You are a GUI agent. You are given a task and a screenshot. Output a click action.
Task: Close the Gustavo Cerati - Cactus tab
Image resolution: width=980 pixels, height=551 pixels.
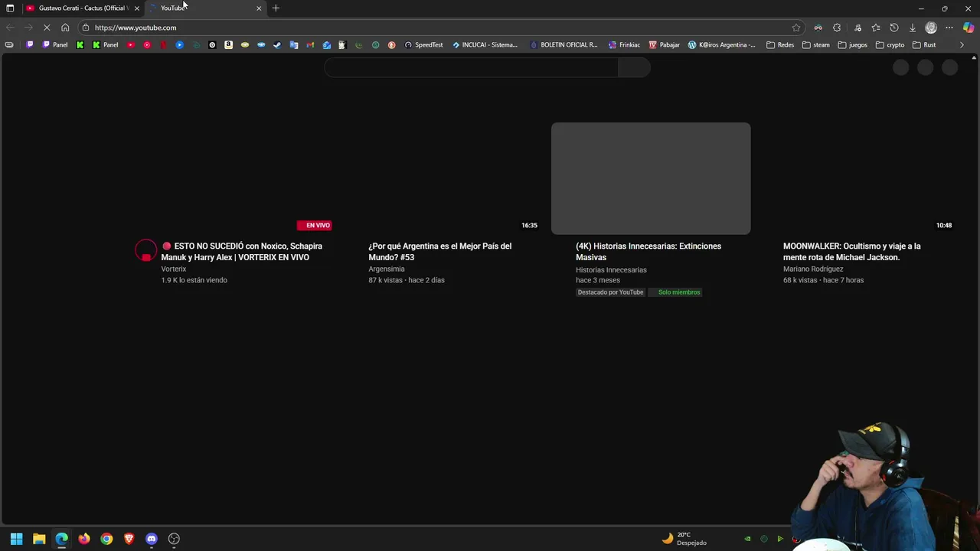click(136, 8)
